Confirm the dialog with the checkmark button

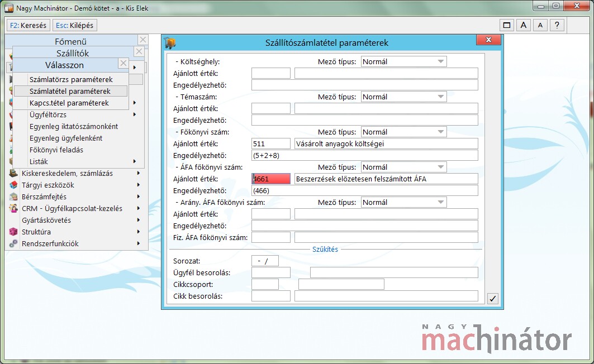pos(492,299)
